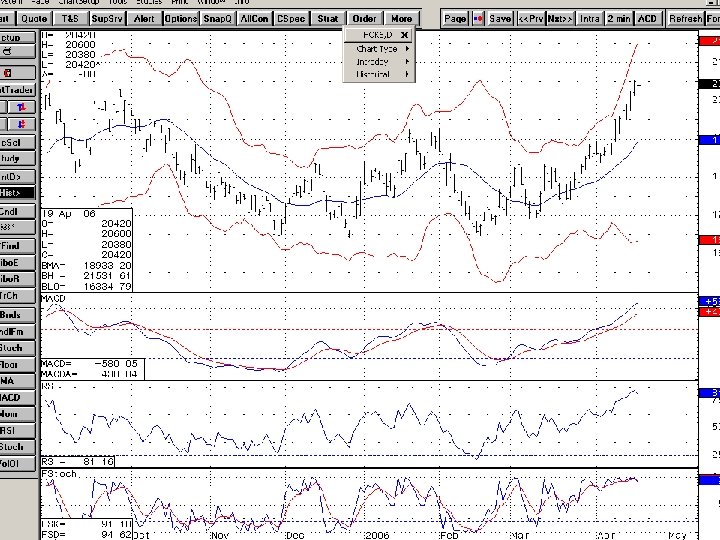Click the TrCh sidebar button
The width and height of the screenshot is (720, 540).
(x=17, y=296)
